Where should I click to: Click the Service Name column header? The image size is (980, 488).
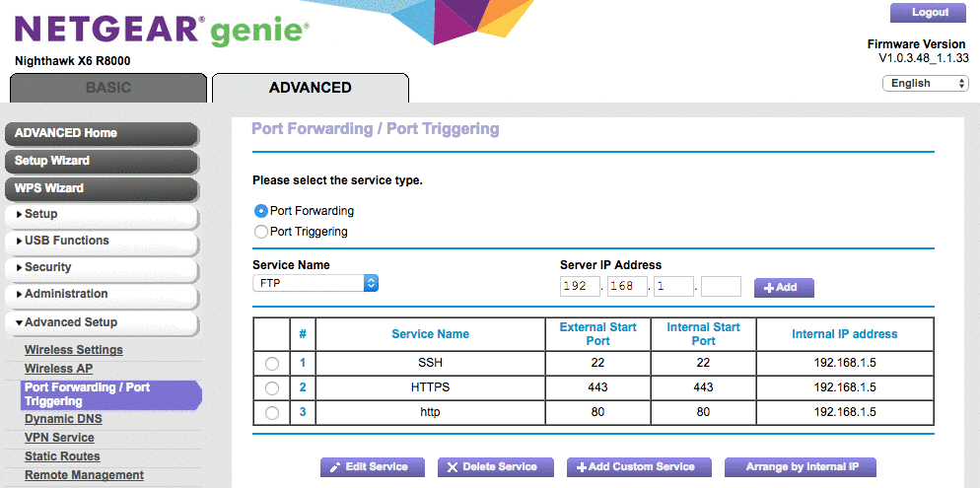(x=430, y=334)
